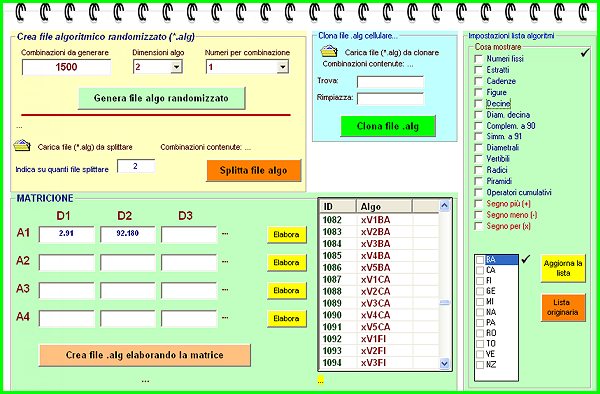The width and height of the screenshot is (600, 394).
Task: Open folder icon to load file to clone
Action: tap(329, 51)
